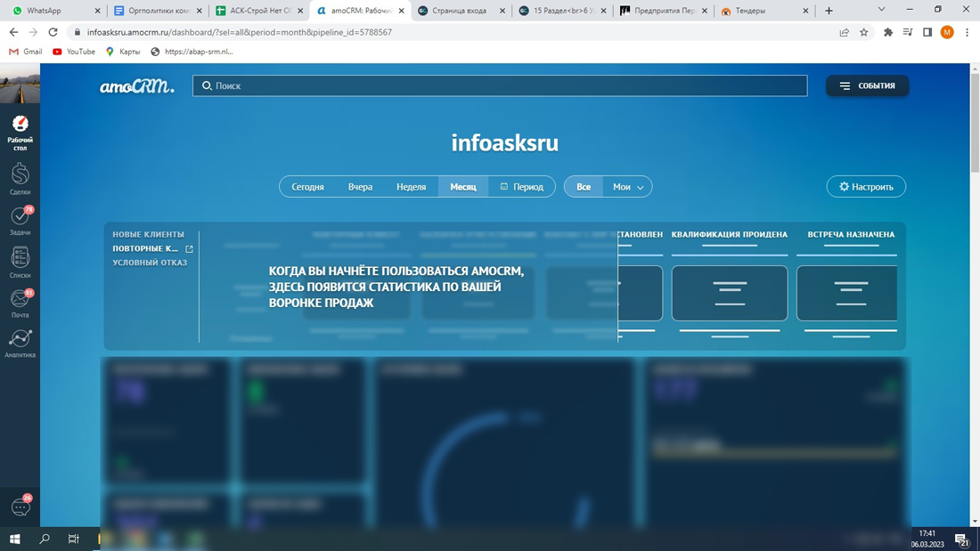Screen dimensions: 980x551
Task: Open the Рабочий стол dashboard icon
Action: tap(20, 133)
